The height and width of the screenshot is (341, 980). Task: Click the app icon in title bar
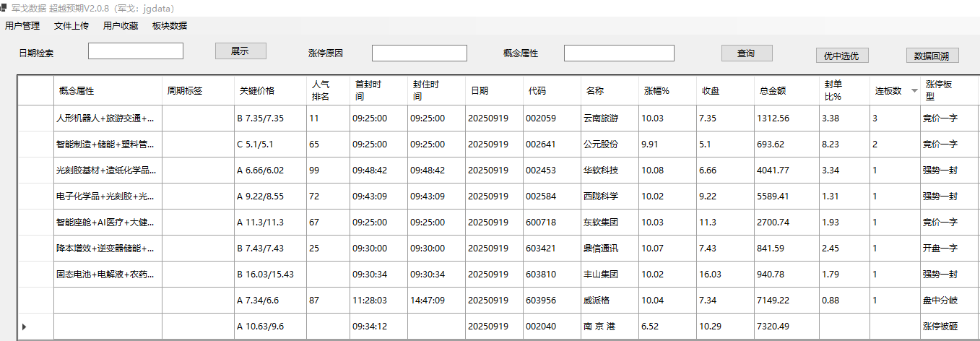coord(4,8)
